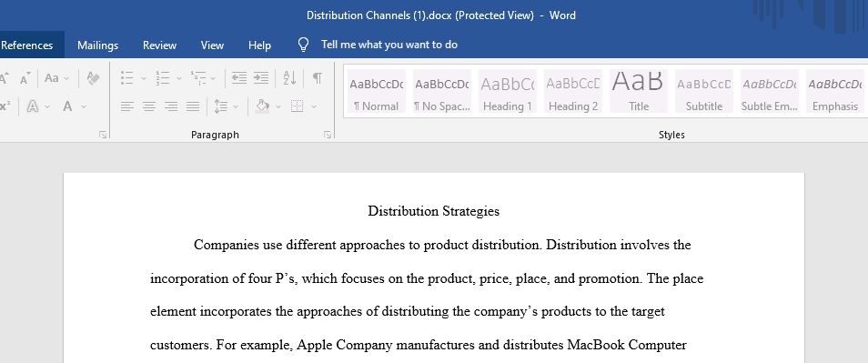
Task: Click the Increase Font Size icon
Action: (x=4, y=78)
